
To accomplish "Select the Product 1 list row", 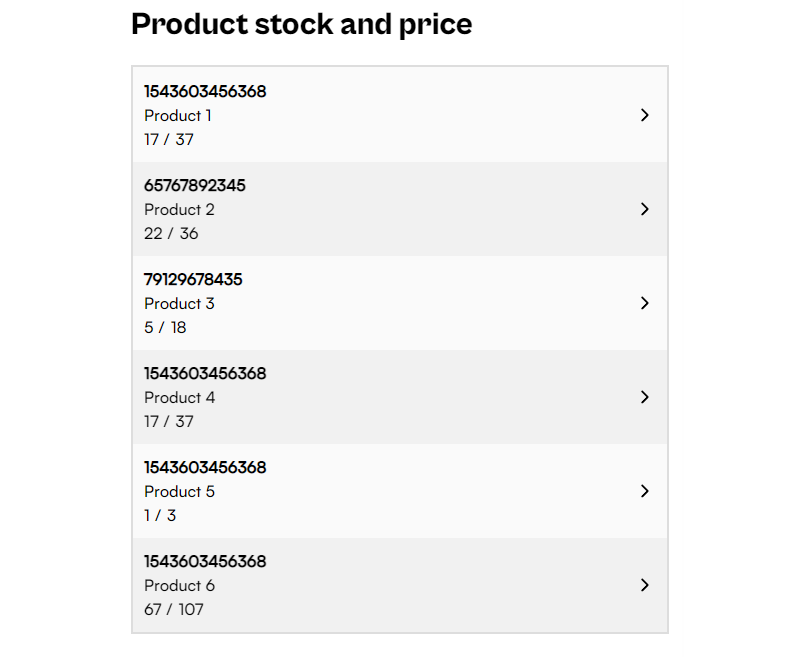I will 400,115.
